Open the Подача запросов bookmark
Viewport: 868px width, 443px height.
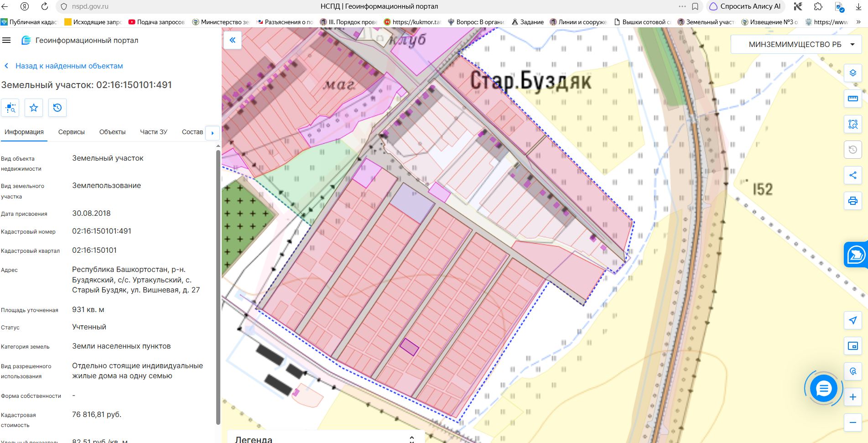(x=156, y=22)
